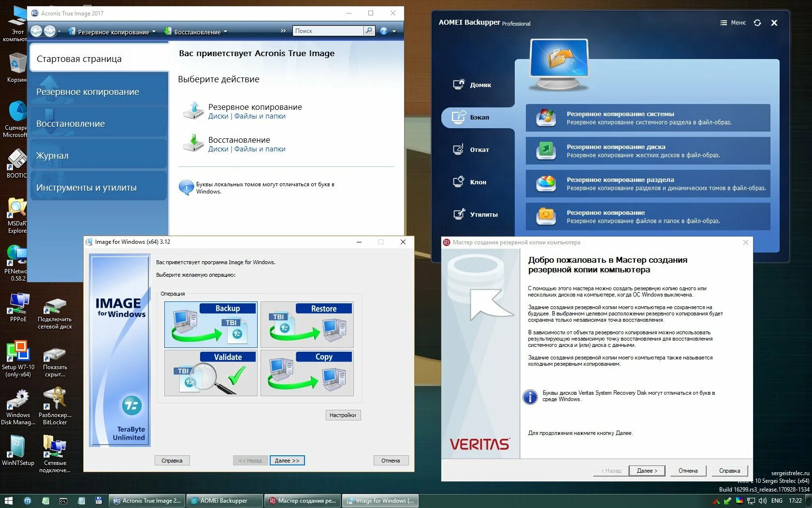Image resolution: width=812 pixels, height=508 pixels.
Task: Select Журнал in Acronis sidebar
Action: [99, 155]
